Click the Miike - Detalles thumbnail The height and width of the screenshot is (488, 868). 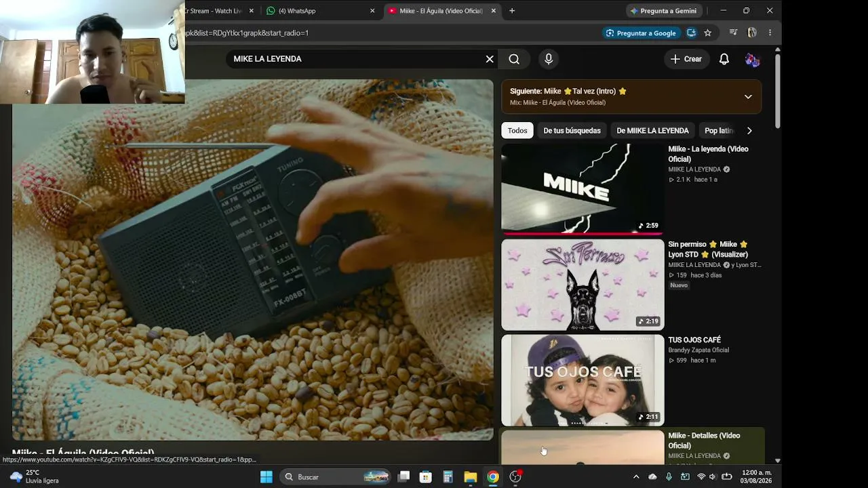click(583, 447)
